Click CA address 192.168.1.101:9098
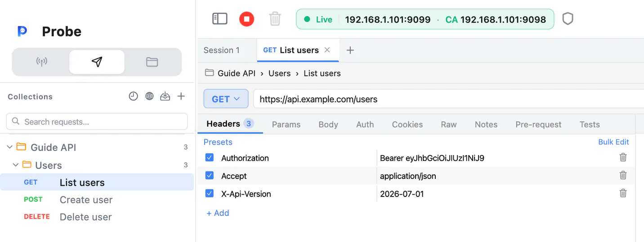Viewport: 644px width, 242px height. [x=496, y=19]
